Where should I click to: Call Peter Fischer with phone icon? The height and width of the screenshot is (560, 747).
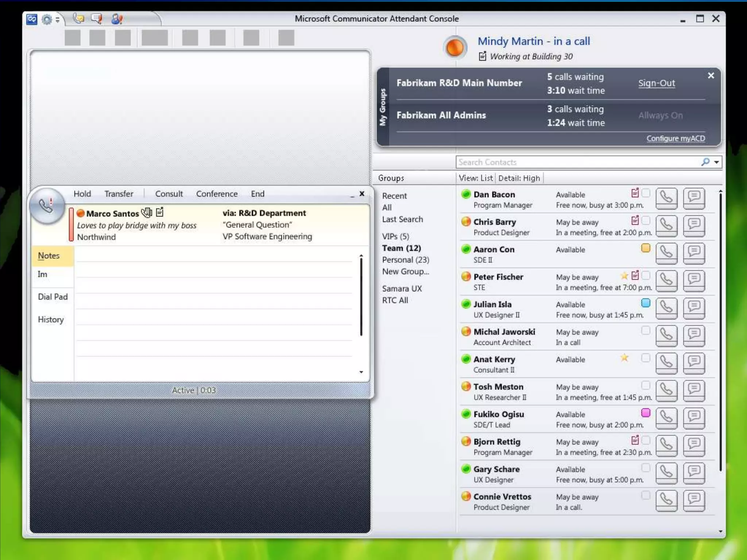[x=666, y=281]
